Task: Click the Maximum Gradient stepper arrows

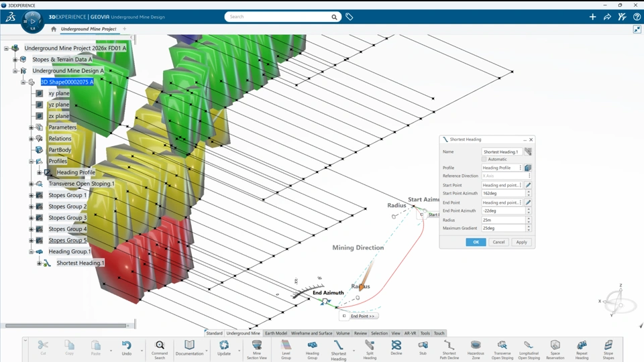Action: pyautogui.click(x=529, y=228)
